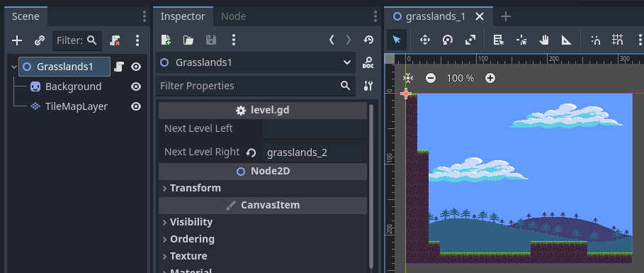Load an existing resource from folder icon
Viewport: 644px width, 273px height.
coord(188,40)
